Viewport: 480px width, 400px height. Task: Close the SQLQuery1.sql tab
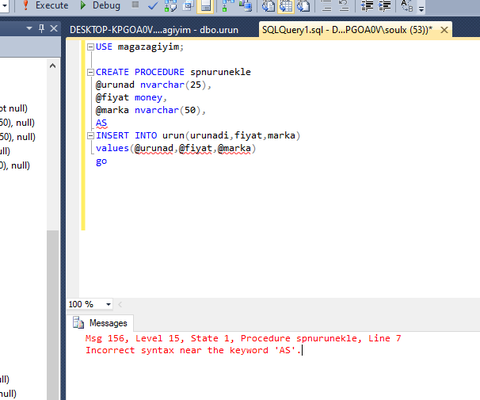click(444, 30)
